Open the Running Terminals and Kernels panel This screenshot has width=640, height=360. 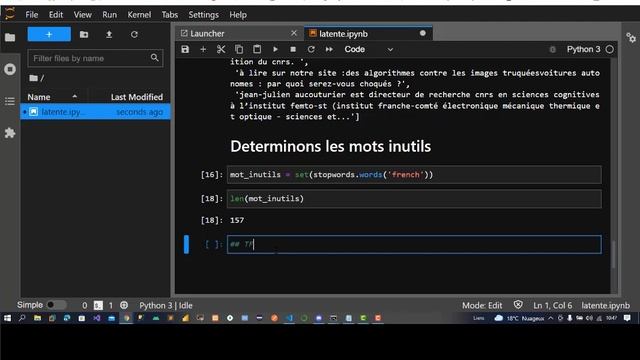pyautogui.click(x=10, y=69)
